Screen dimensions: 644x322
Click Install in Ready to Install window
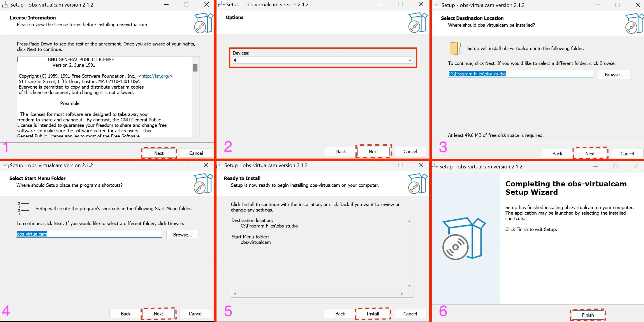pos(373,314)
